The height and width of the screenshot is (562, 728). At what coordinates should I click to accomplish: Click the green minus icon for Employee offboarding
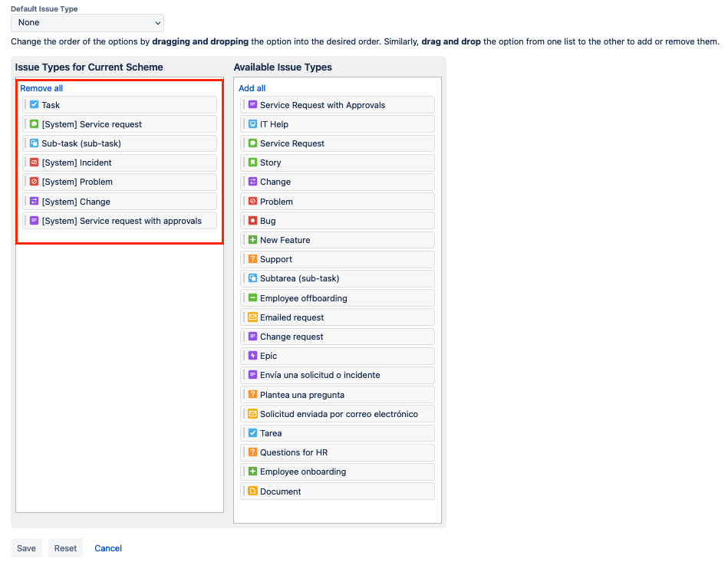[x=252, y=297]
